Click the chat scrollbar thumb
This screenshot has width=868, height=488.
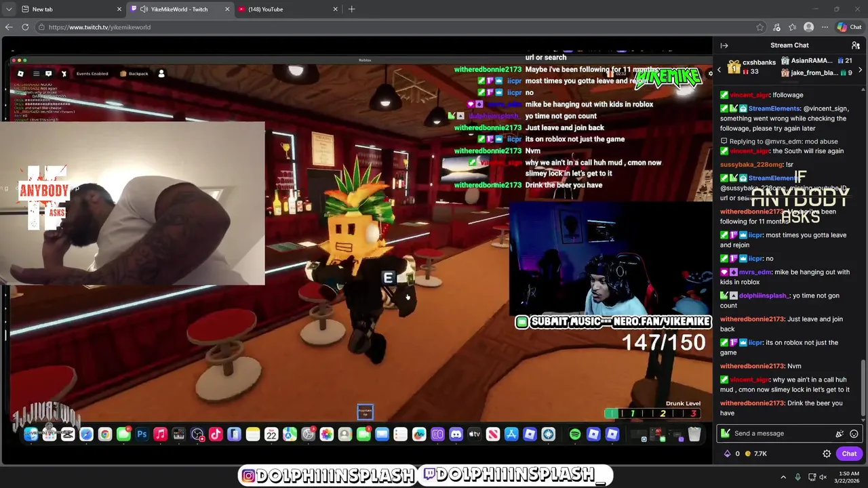864,386
